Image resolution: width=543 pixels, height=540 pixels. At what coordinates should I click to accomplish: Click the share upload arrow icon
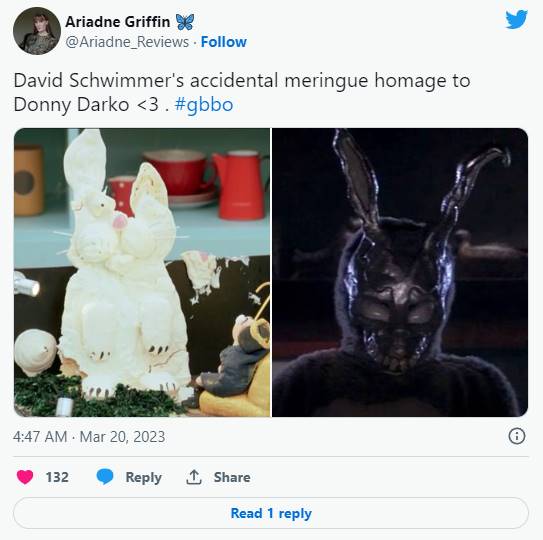194,477
